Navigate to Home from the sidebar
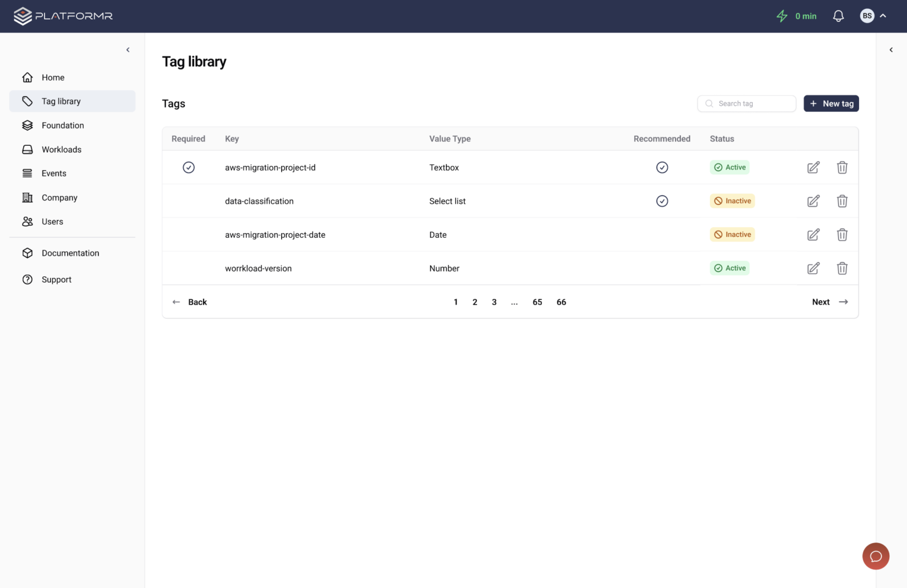 tap(53, 77)
